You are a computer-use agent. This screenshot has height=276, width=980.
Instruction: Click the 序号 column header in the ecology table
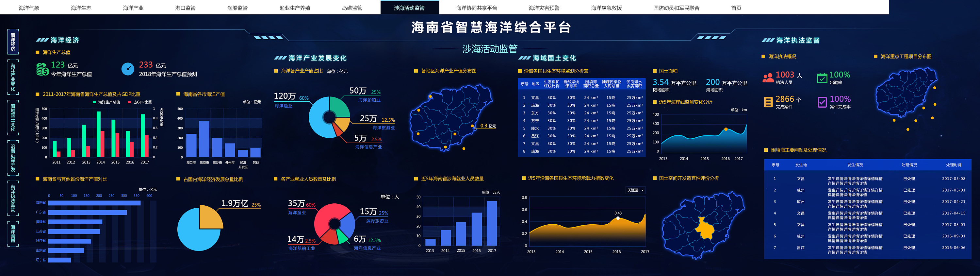[x=524, y=84]
